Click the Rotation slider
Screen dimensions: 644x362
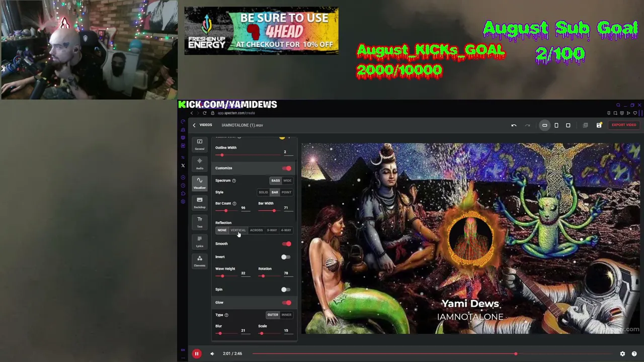pos(270,276)
